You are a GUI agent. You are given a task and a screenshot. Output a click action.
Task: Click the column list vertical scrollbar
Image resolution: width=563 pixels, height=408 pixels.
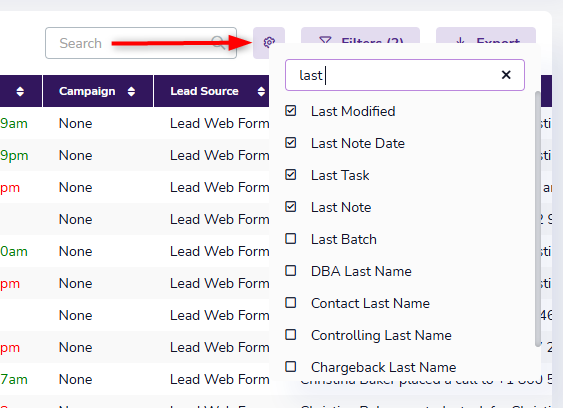(x=538, y=219)
